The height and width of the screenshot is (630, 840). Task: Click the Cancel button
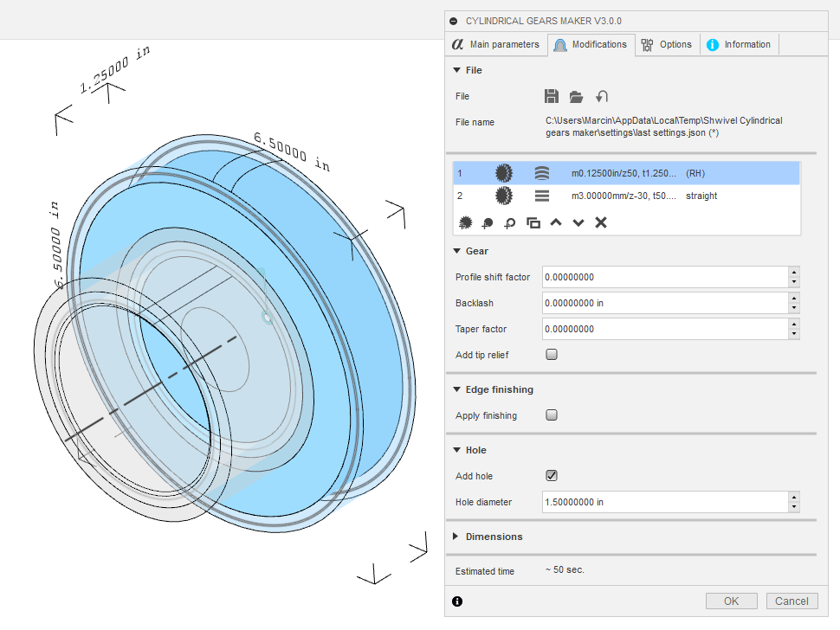coord(792,601)
